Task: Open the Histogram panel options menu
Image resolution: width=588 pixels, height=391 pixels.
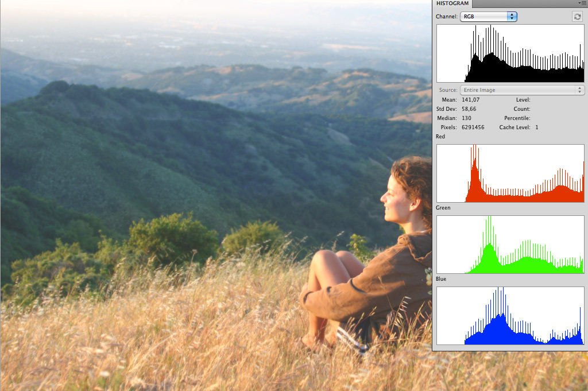Action: (x=583, y=3)
